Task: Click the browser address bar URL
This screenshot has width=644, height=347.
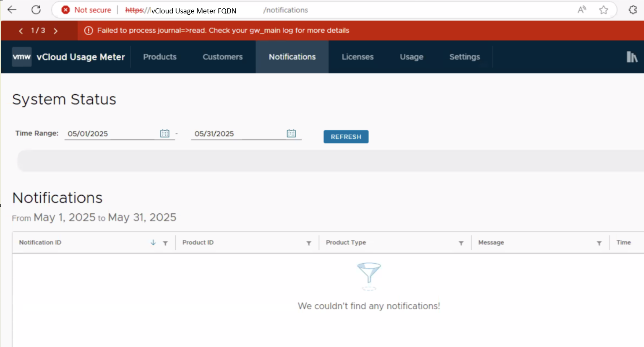Action: coord(216,10)
